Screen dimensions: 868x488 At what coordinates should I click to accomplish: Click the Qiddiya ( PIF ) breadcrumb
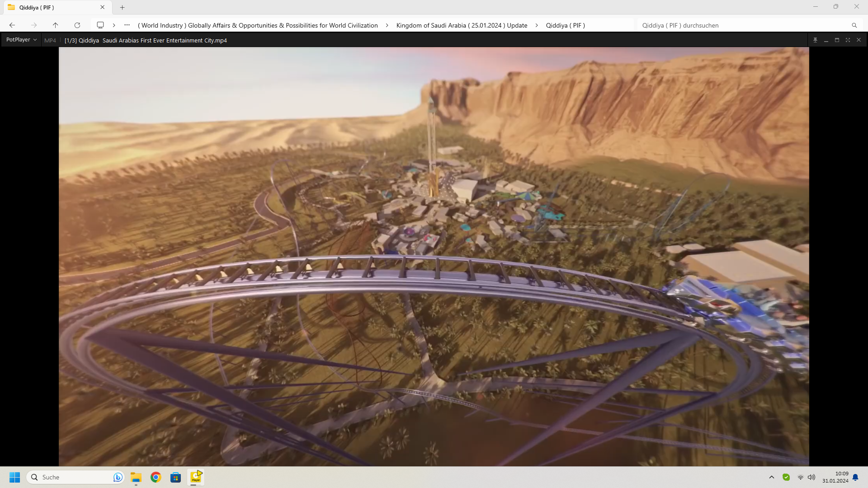click(565, 25)
